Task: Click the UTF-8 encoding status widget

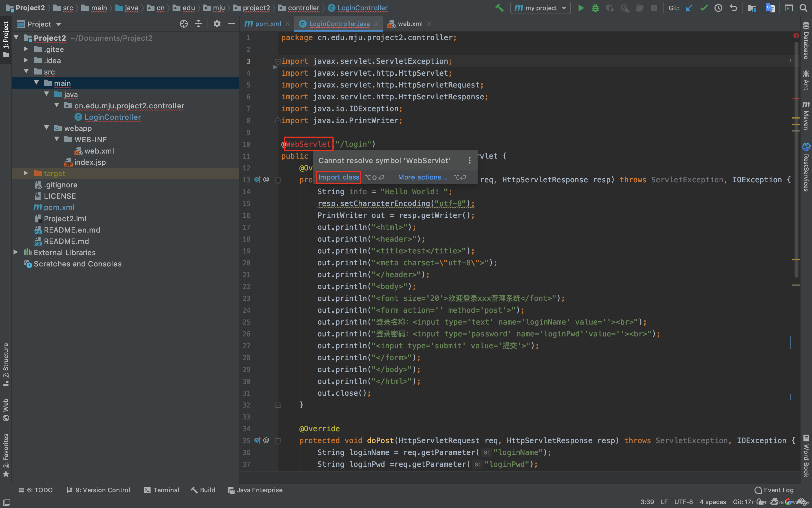Action: (683, 502)
